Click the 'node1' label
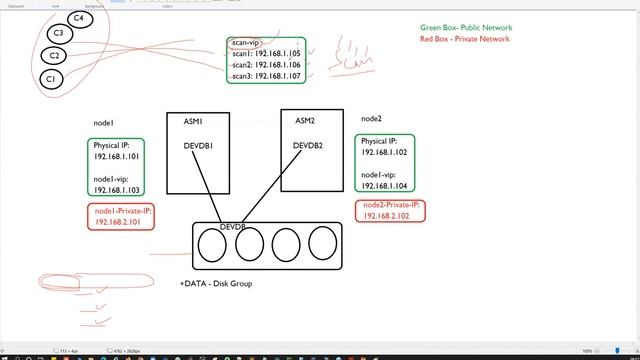This screenshot has width=640, height=360. coord(103,123)
